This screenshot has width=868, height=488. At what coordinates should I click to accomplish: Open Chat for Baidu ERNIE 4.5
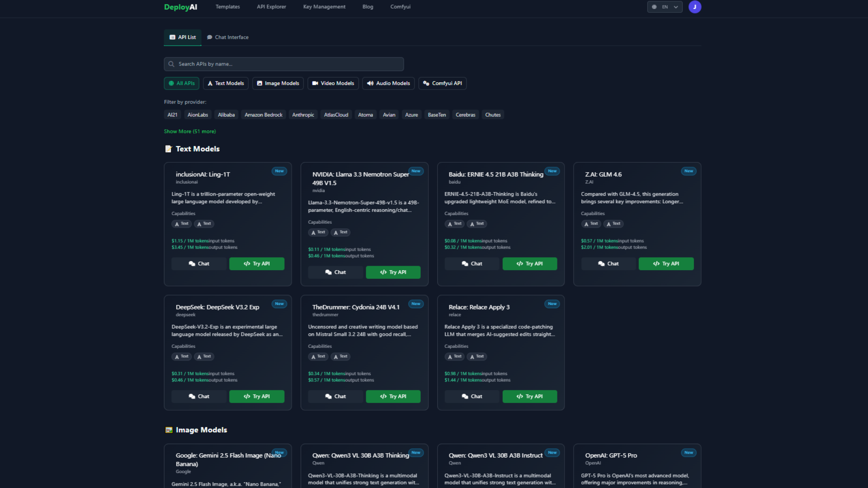point(472,264)
